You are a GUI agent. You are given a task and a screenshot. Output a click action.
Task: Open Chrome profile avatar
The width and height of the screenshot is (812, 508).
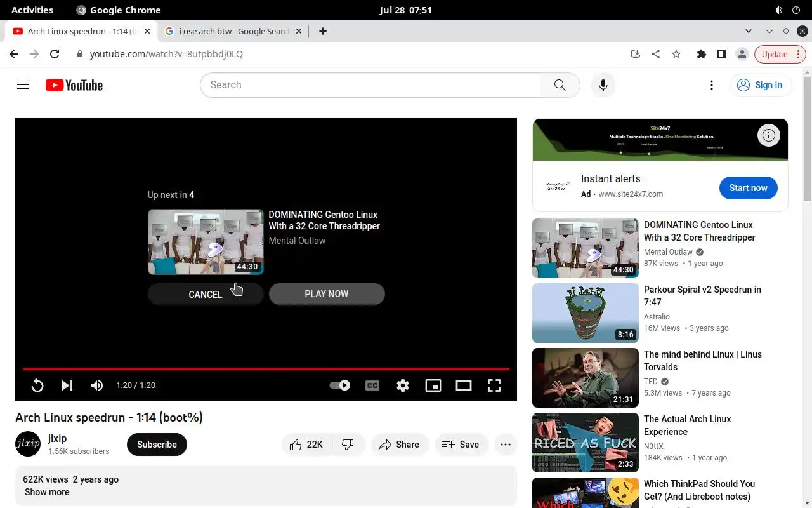coord(742,54)
